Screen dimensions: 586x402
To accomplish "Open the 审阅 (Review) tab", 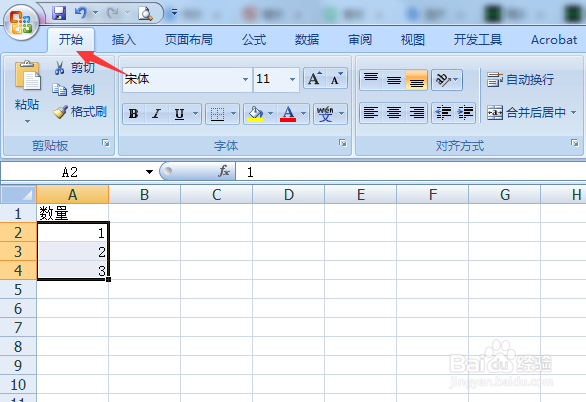I will pos(360,40).
